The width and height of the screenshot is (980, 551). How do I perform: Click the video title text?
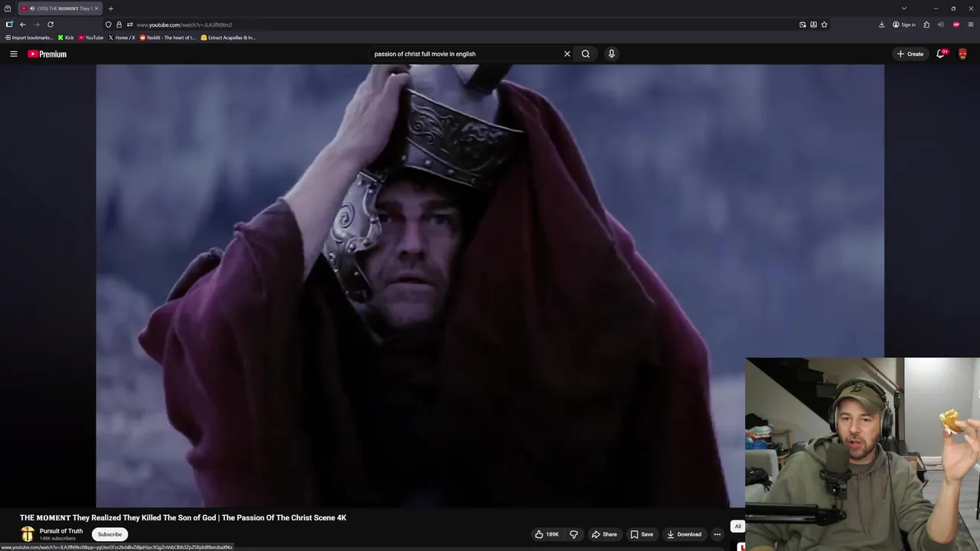pos(183,518)
